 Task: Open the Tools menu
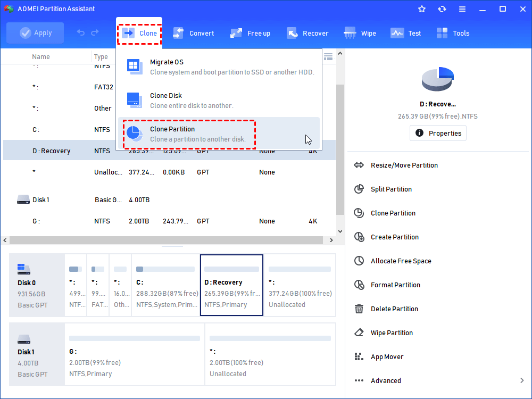pyautogui.click(x=453, y=33)
